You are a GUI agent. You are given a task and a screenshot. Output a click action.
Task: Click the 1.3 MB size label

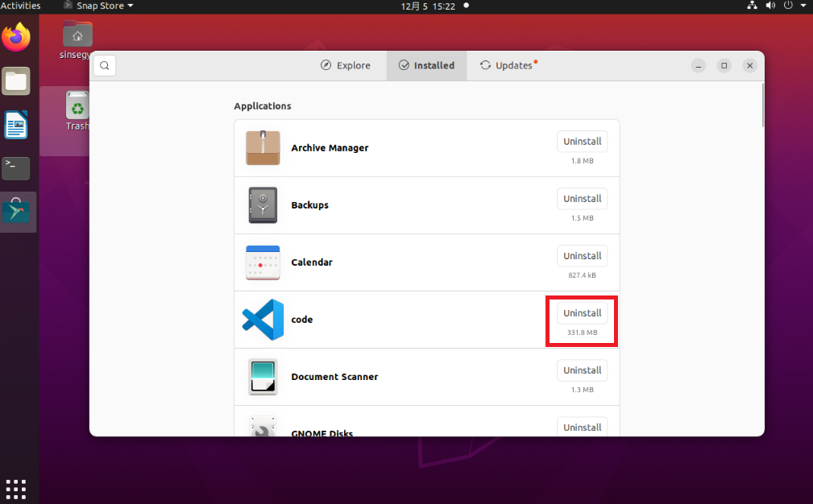point(583,390)
